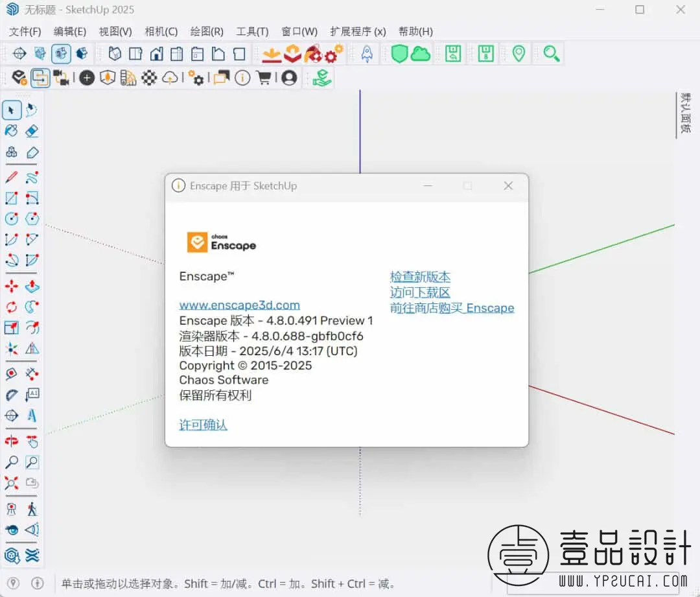Image resolution: width=700 pixels, height=597 pixels.
Task: Choose the Lasso Select tool
Action: pos(31,110)
